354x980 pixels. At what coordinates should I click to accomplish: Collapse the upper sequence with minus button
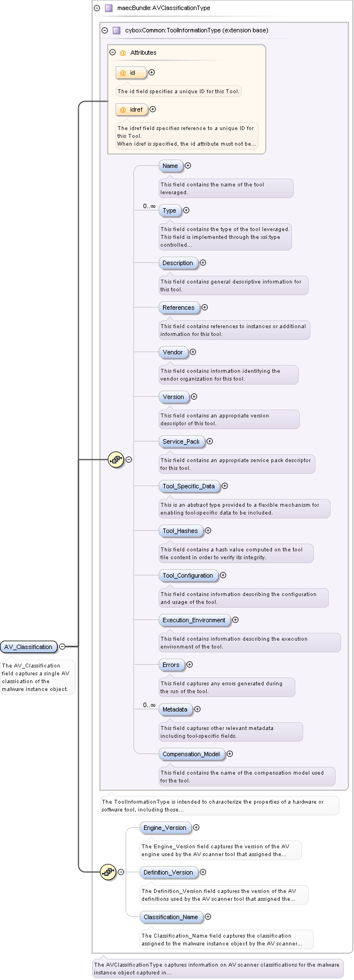point(129,459)
